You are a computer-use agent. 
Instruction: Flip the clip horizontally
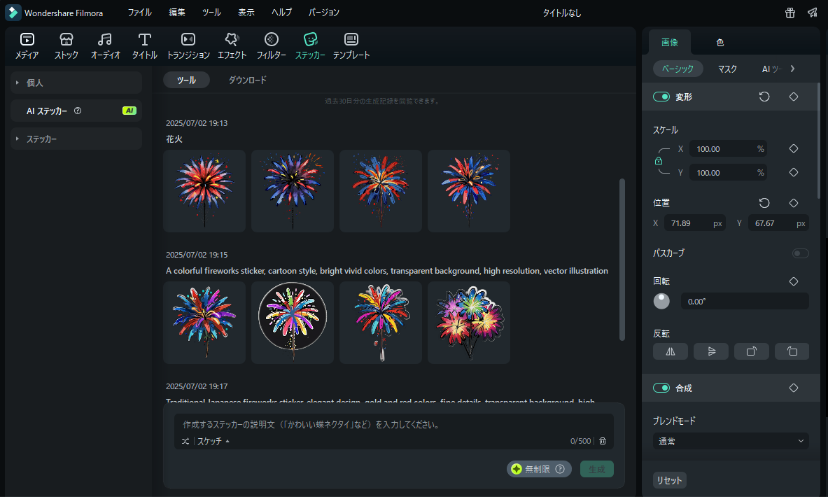[670, 351]
